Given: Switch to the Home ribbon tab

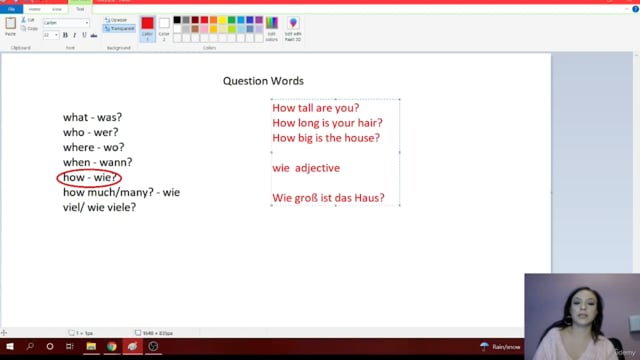Looking at the screenshot, I should 35,9.
